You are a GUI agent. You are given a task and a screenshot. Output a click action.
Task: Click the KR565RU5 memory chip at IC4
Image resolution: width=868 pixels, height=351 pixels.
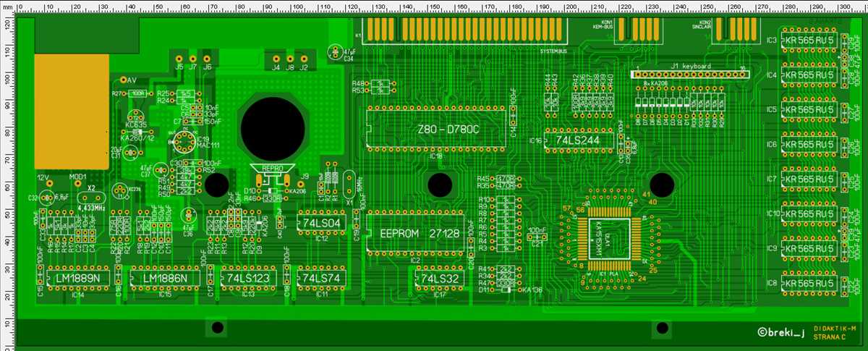809,75
